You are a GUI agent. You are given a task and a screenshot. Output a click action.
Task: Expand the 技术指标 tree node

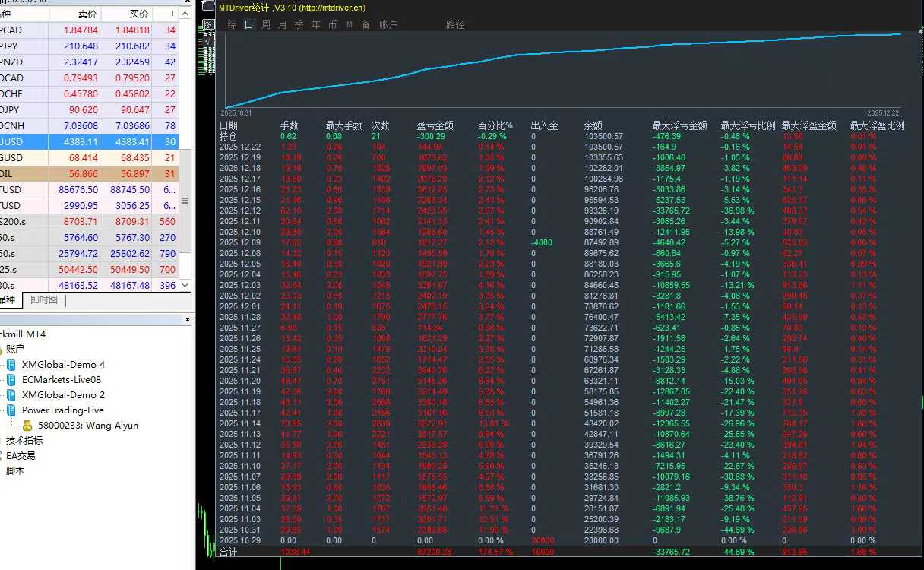tap(24, 441)
